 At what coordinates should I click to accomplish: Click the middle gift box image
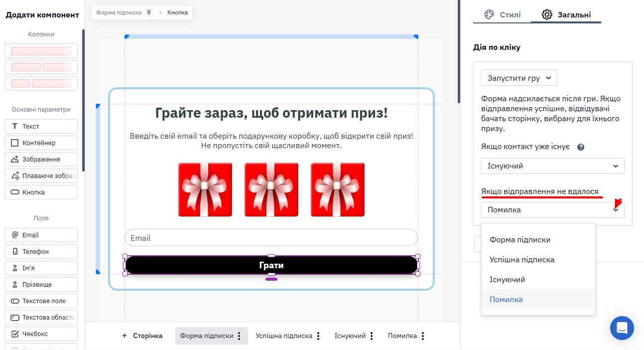tap(271, 189)
